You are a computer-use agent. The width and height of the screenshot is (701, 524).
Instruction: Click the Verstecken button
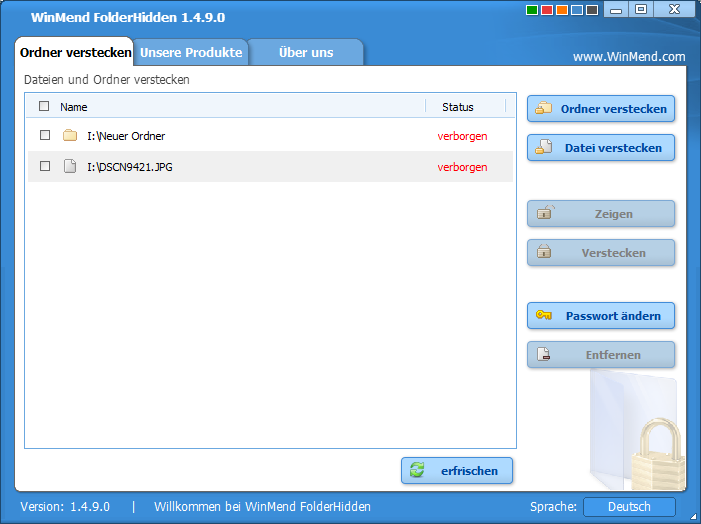[601, 253]
